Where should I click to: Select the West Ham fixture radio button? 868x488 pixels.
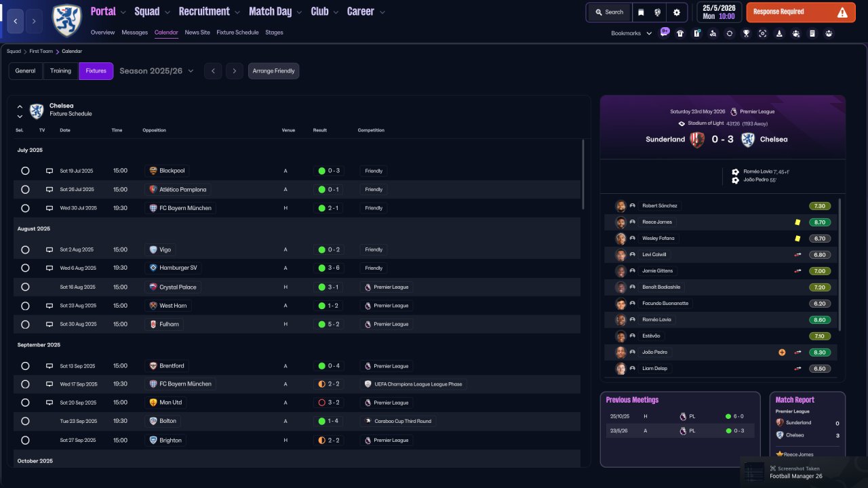(x=25, y=306)
